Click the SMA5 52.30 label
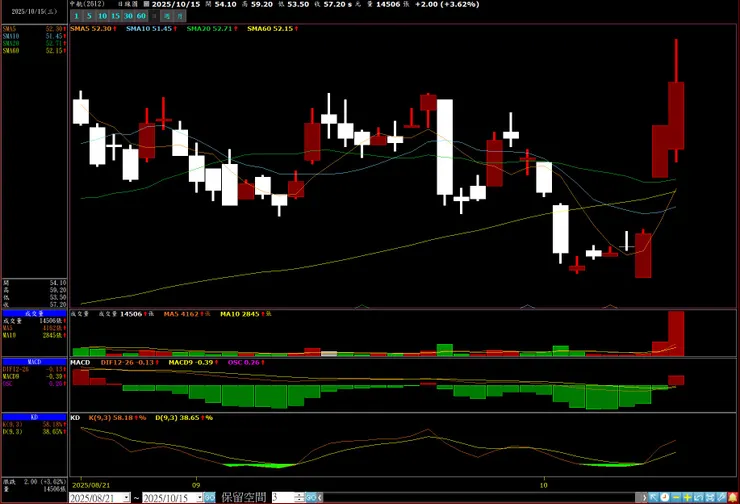Screen dimensions: 740x504 pos(93,29)
